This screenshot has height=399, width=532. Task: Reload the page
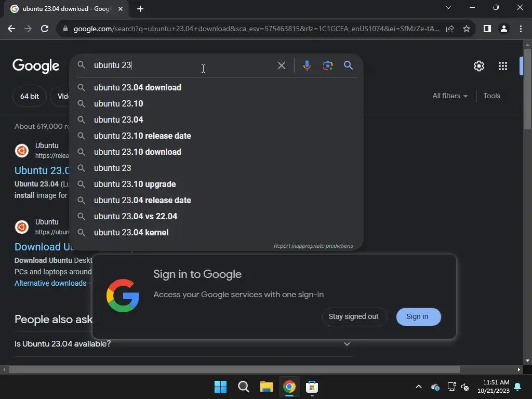click(x=45, y=29)
